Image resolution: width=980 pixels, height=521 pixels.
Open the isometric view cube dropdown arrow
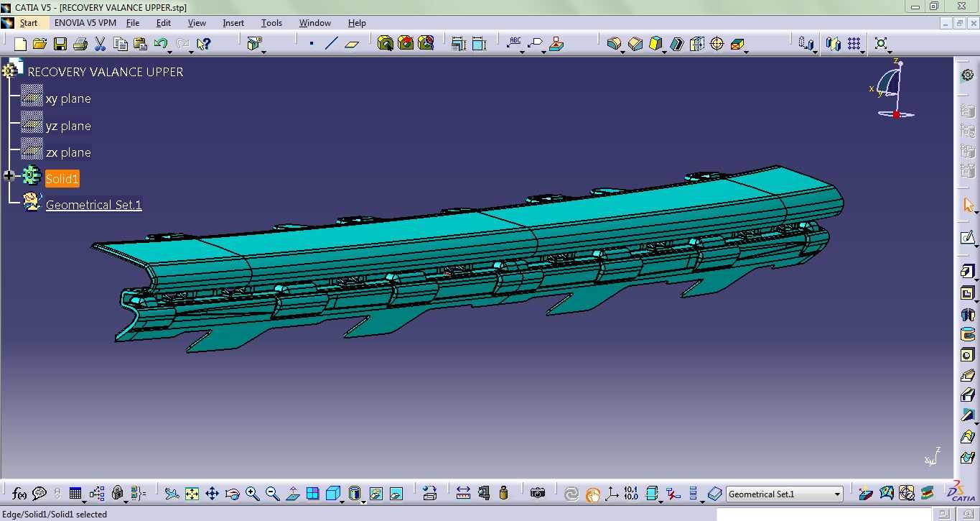(x=343, y=502)
